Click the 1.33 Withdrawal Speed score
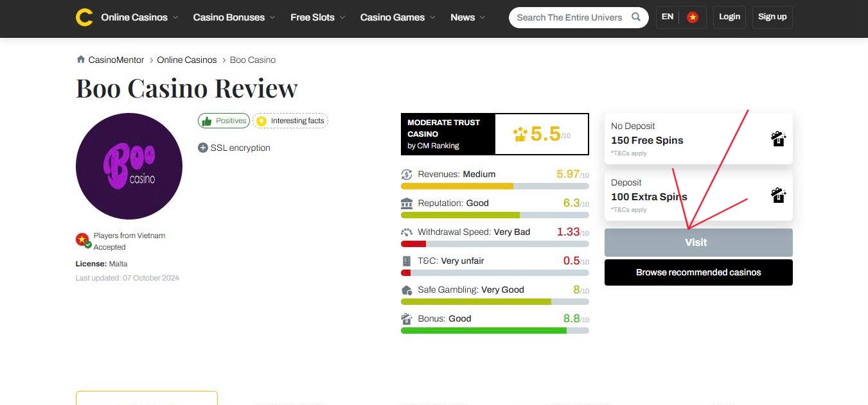The height and width of the screenshot is (405, 868). pyautogui.click(x=568, y=232)
